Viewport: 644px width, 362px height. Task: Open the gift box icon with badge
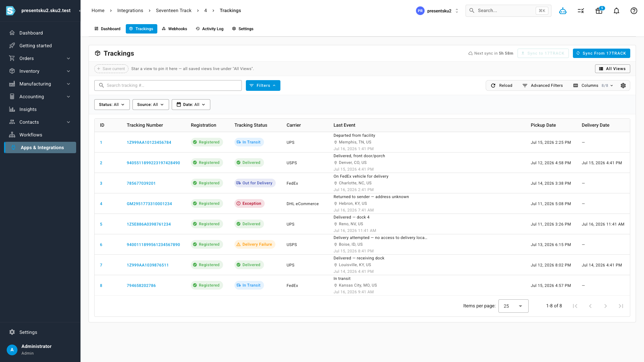pos(599,11)
